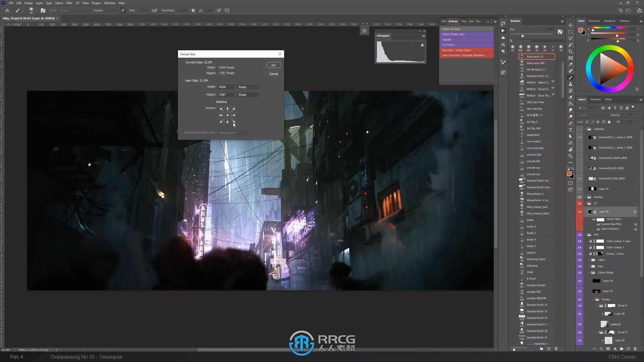
Task: Collapse the Underlay layer group
Action: pyautogui.click(x=585, y=129)
